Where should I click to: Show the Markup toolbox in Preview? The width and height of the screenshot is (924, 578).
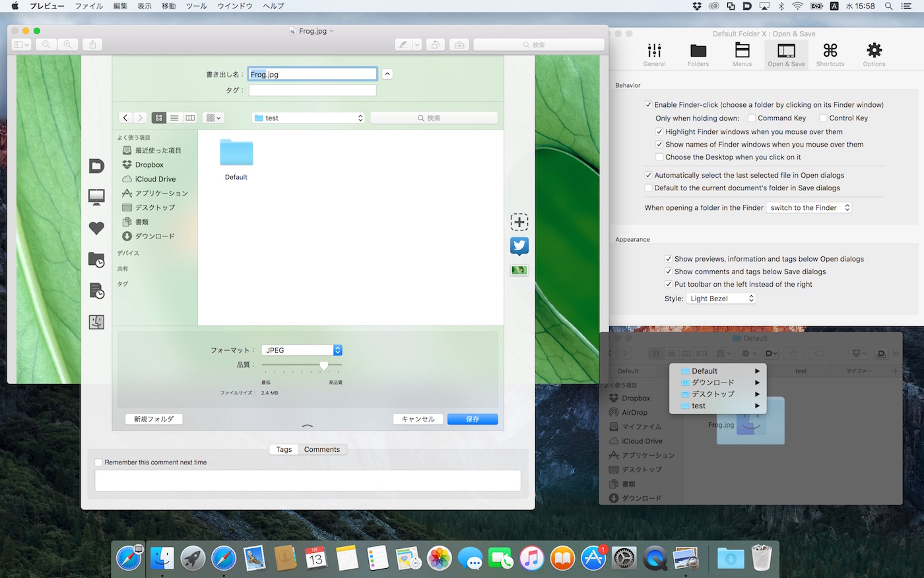(459, 44)
